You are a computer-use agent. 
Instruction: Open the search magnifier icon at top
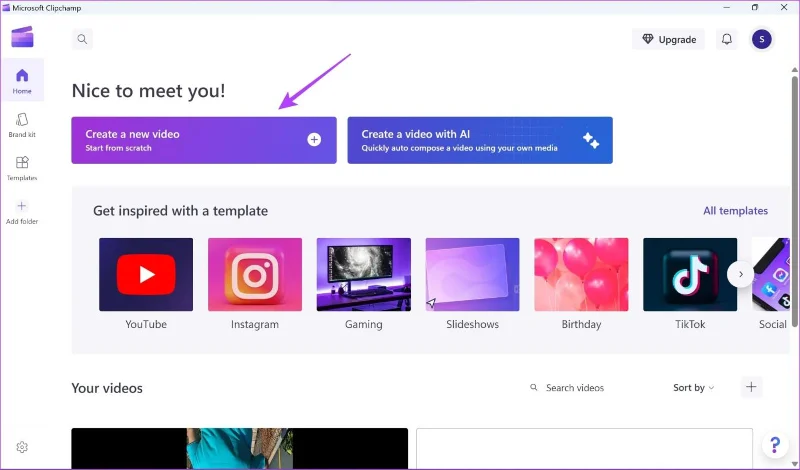pos(82,39)
